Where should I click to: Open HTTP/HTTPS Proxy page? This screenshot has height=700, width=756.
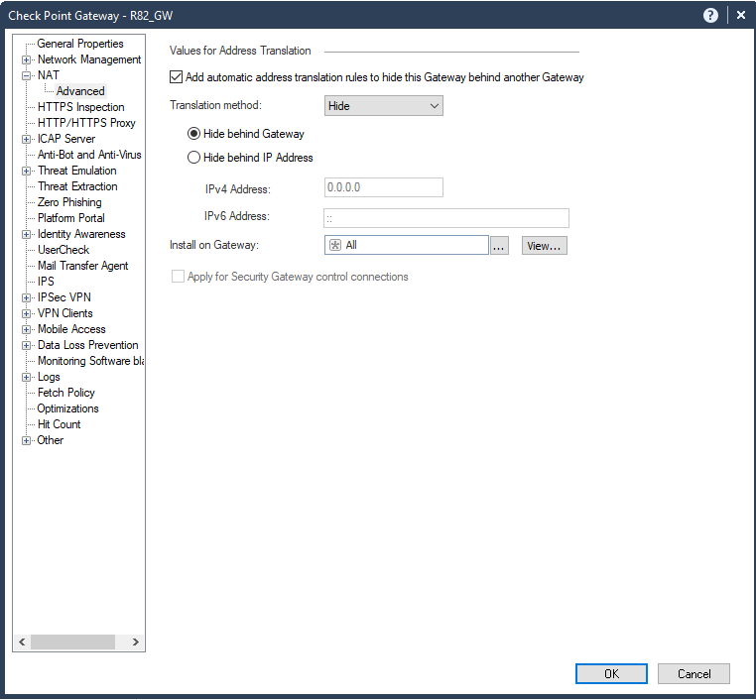pos(86,123)
